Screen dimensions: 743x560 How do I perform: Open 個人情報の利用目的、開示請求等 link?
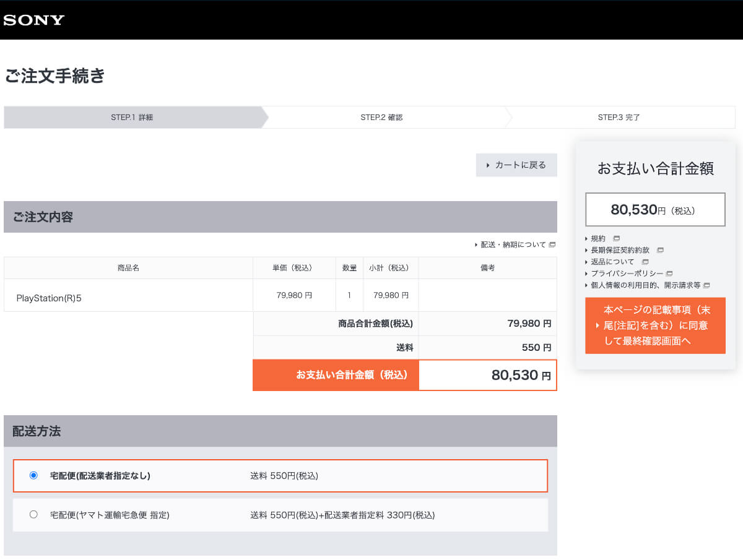645,285
